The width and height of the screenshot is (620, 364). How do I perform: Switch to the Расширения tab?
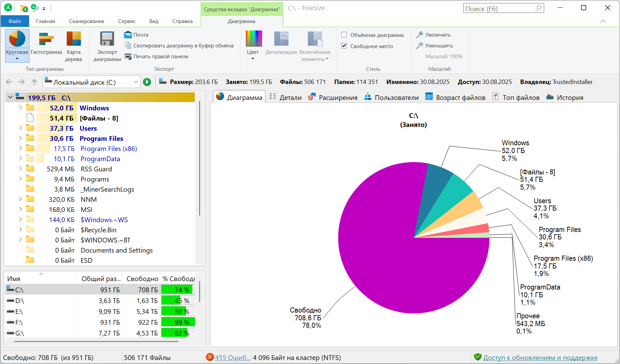click(333, 97)
